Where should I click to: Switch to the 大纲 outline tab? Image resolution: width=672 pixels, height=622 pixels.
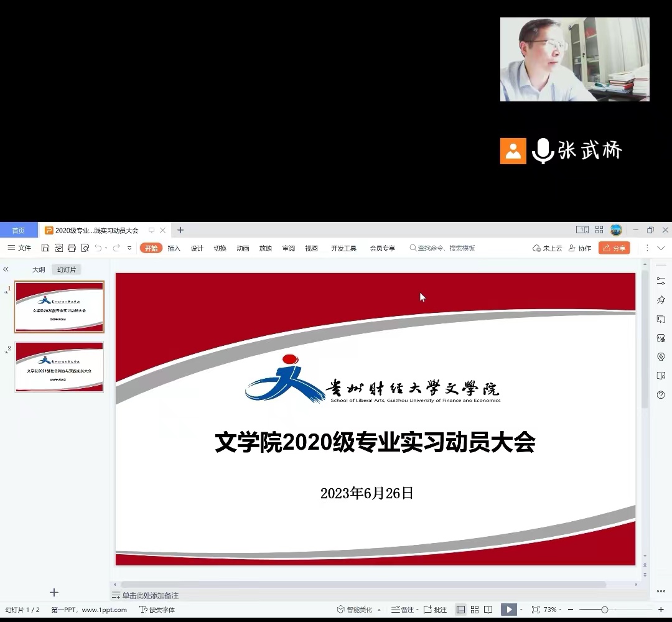[x=39, y=269]
